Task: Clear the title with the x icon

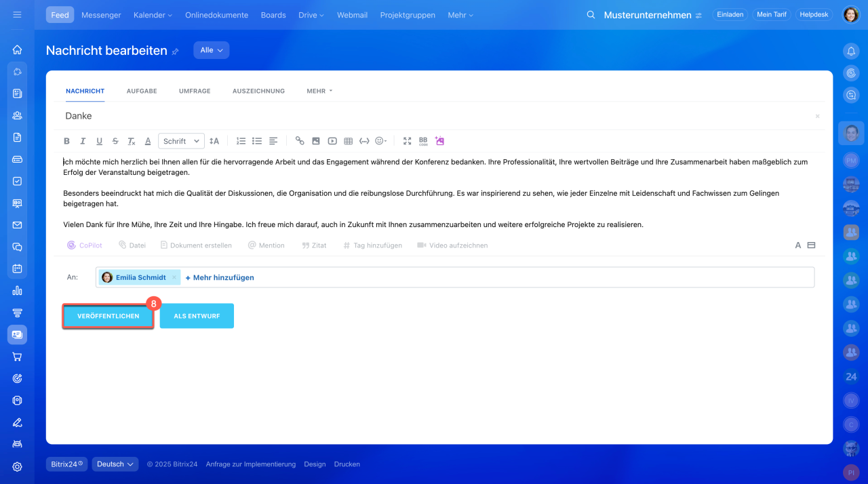Action: click(817, 116)
